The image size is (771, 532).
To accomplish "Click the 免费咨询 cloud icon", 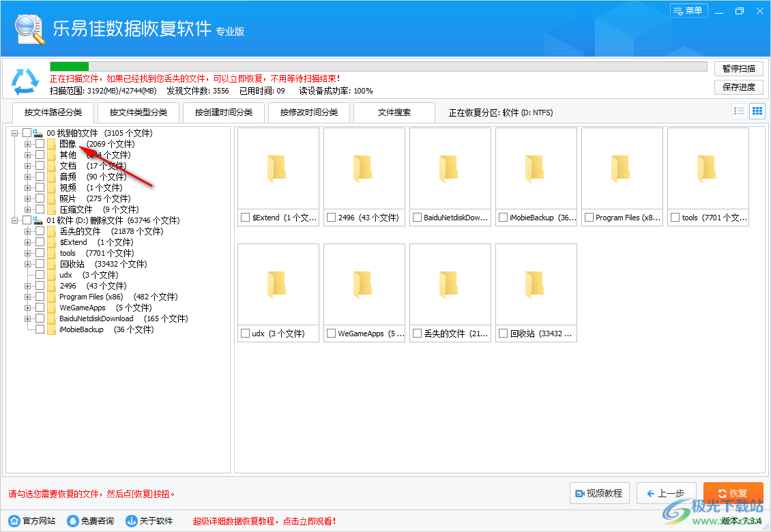I will point(72,520).
